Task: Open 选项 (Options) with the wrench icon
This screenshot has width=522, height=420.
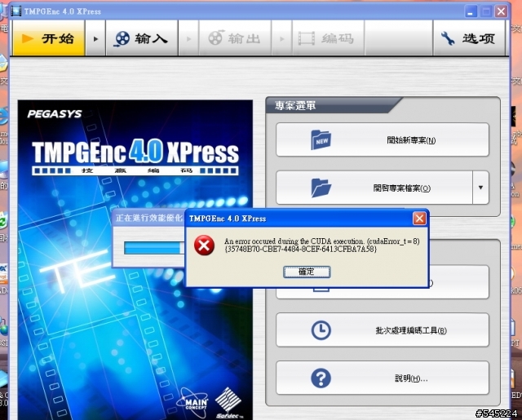Action: 469,38
